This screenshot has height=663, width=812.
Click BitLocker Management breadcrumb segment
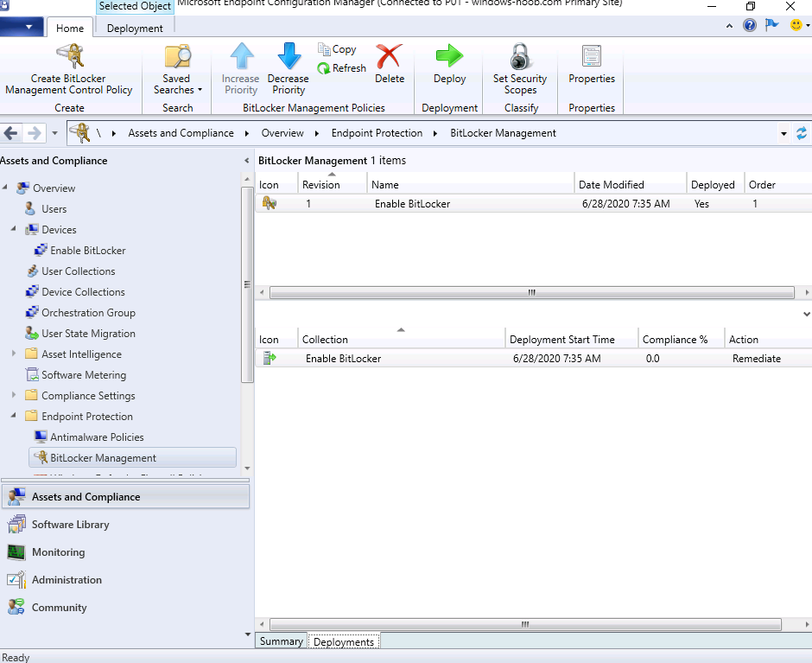(503, 133)
